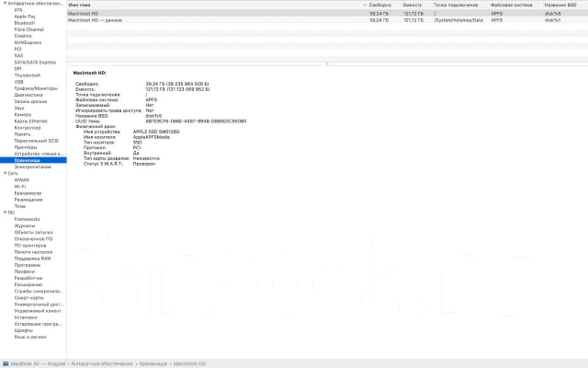
Task: Select Журналы in the sidebar
Action: (x=25, y=225)
